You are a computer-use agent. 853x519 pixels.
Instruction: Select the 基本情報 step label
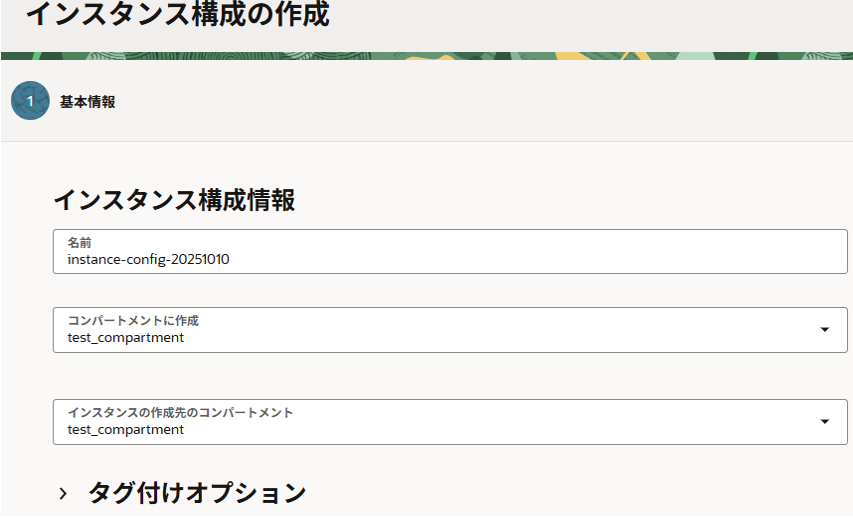coord(87,102)
